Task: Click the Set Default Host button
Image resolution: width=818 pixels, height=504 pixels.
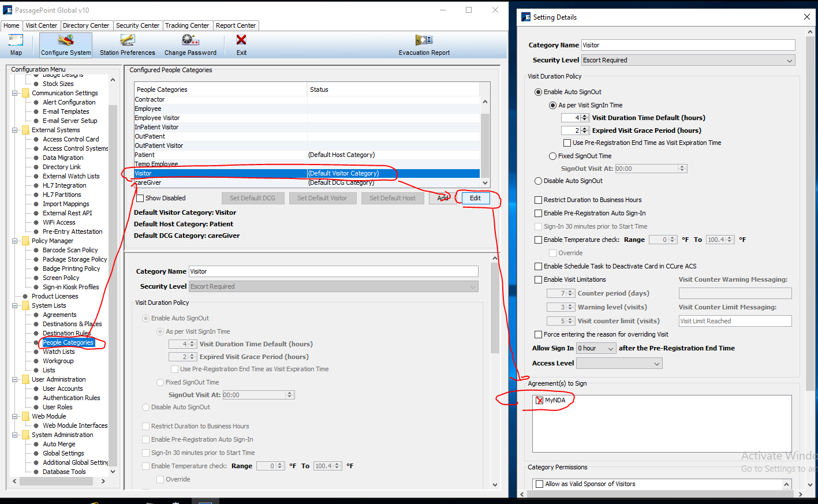Action: 393,198
